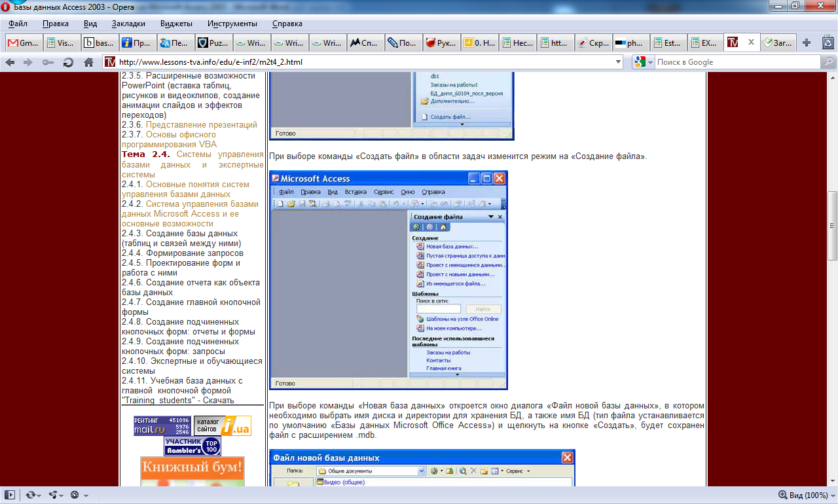Open the Правка menu

[x=56, y=24]
